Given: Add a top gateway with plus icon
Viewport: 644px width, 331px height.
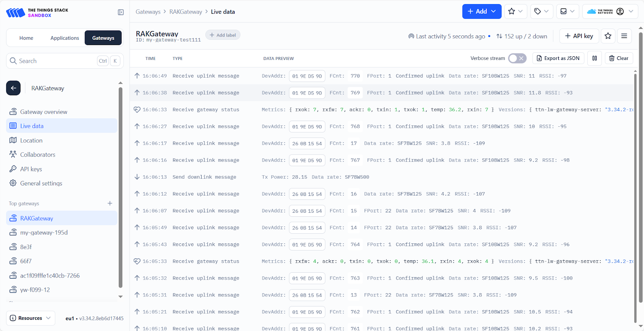Looking at the screenshot, I should (110, 204).
